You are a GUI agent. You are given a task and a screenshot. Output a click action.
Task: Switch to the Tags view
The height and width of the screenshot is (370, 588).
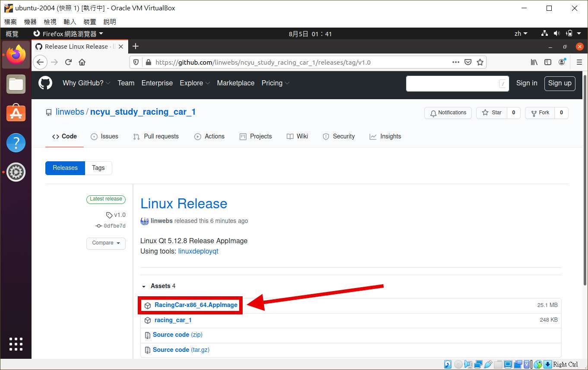tap(98, 168)
